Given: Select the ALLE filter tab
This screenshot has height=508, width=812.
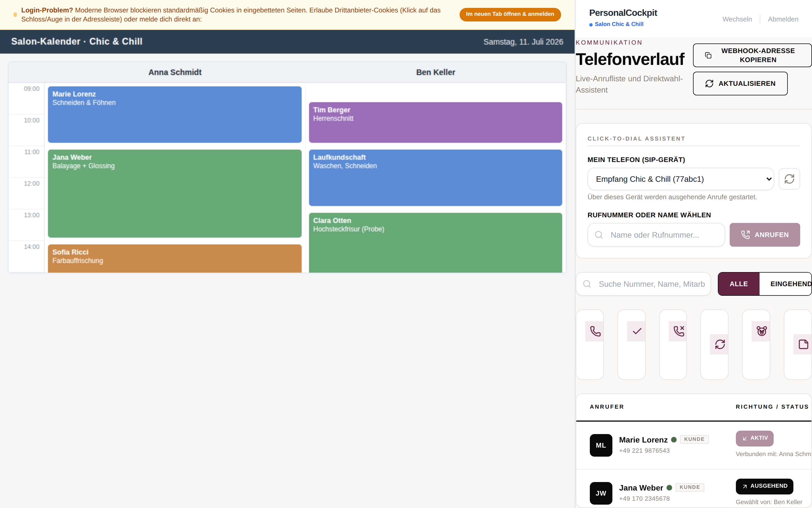Looking at the screenshot, I should coord(739,284).
